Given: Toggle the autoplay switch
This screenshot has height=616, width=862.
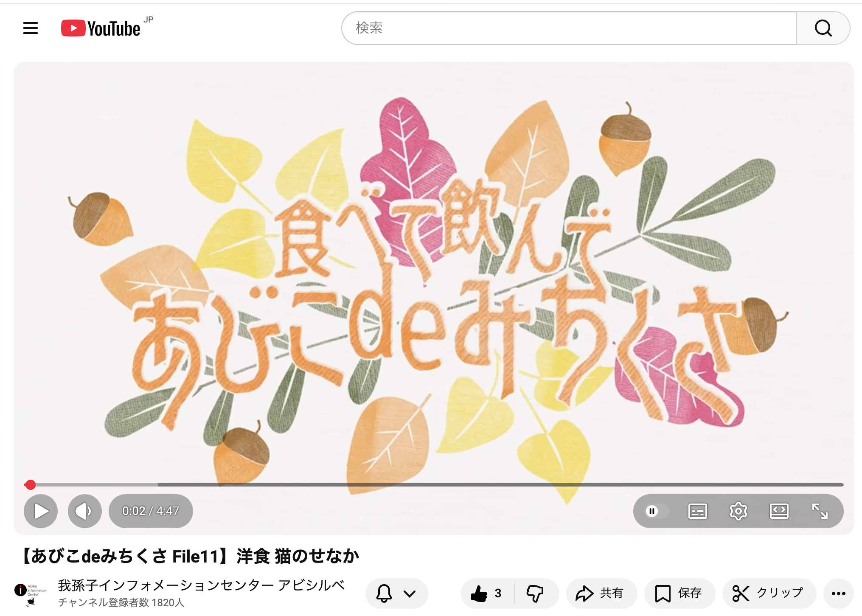Looking at the screenshot, I should [x=655, y=511].
